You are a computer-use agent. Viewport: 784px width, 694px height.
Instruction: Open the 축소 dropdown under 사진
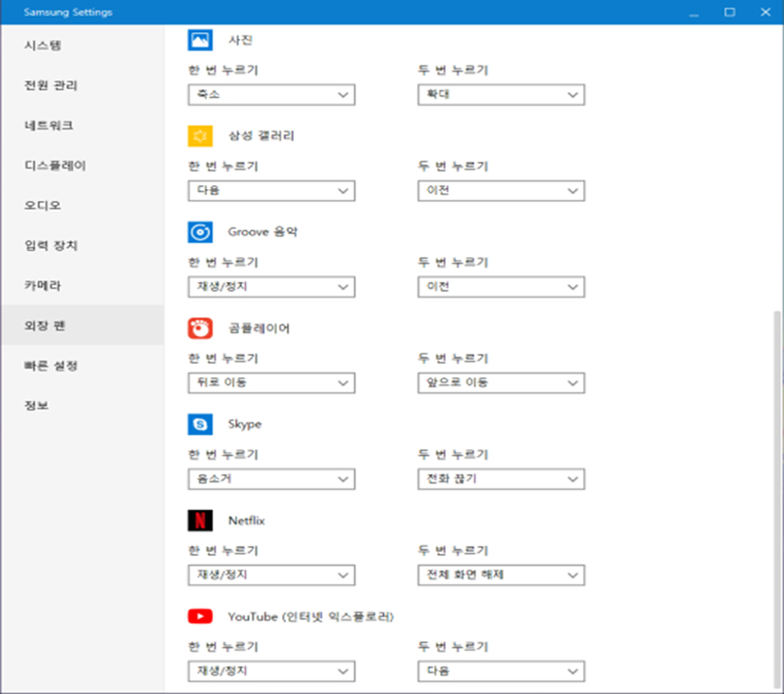click(x=270, y=95)
